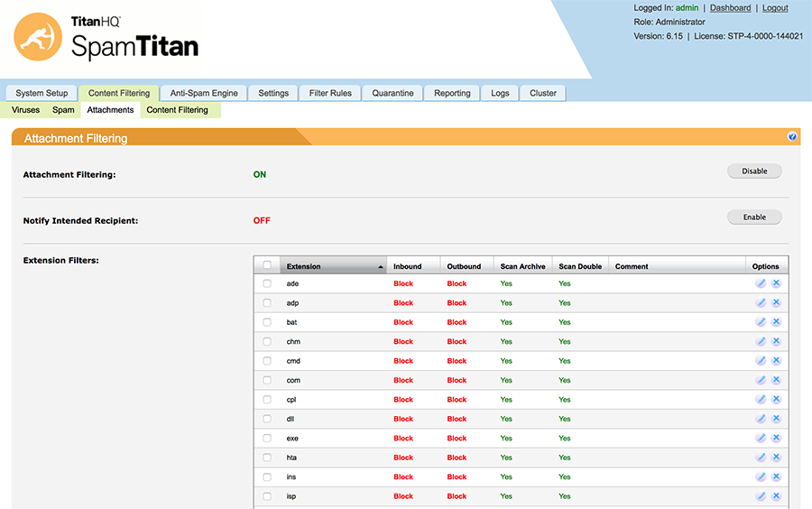Open the Dashboard link
This screenshot has width=812, height=509.
click(730, 8)
